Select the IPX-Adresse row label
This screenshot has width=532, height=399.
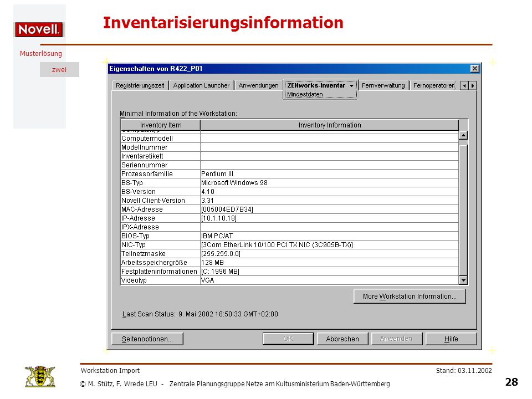pyautogui.click(x=140, y=227)
